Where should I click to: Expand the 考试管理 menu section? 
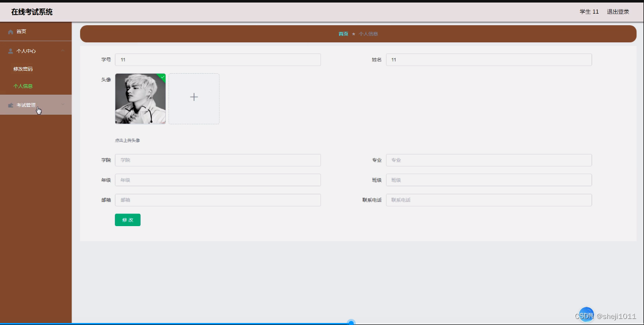(x=26, y=104)
